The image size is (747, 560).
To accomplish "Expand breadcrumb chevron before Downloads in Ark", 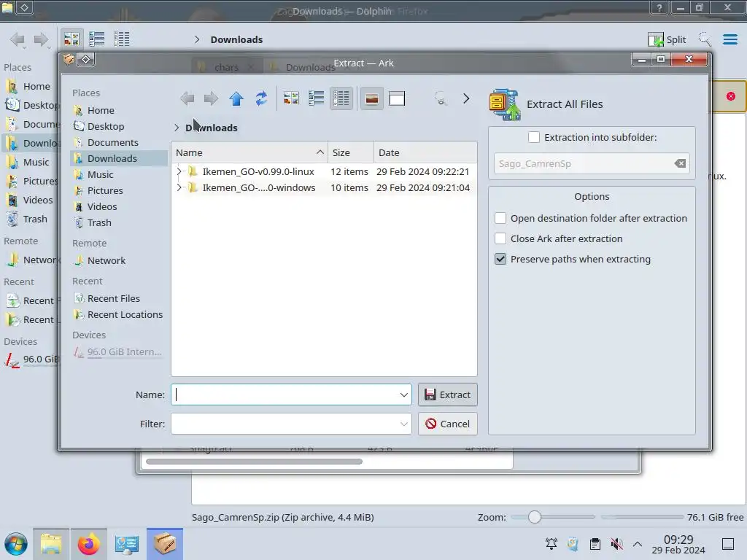I will click(x=177, y=128).
